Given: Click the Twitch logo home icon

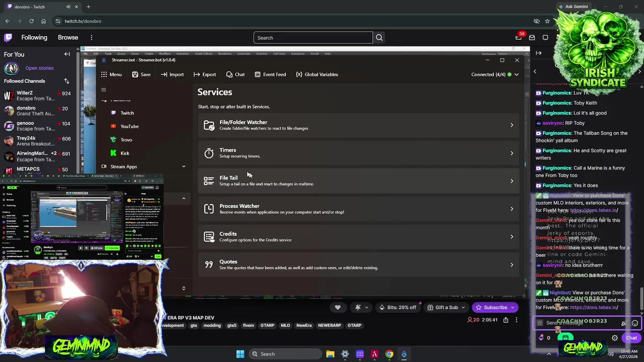Looking at the screenshot, I should click(x=8, y=38).
